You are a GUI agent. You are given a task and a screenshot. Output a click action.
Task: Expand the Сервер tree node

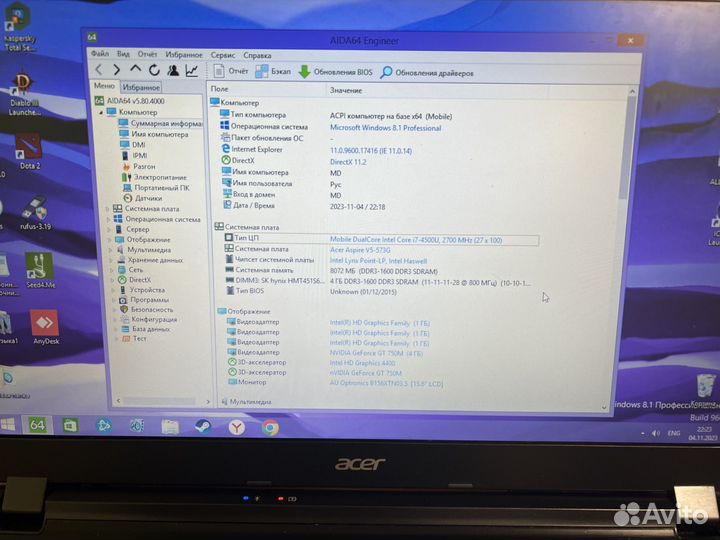(109, 229)
